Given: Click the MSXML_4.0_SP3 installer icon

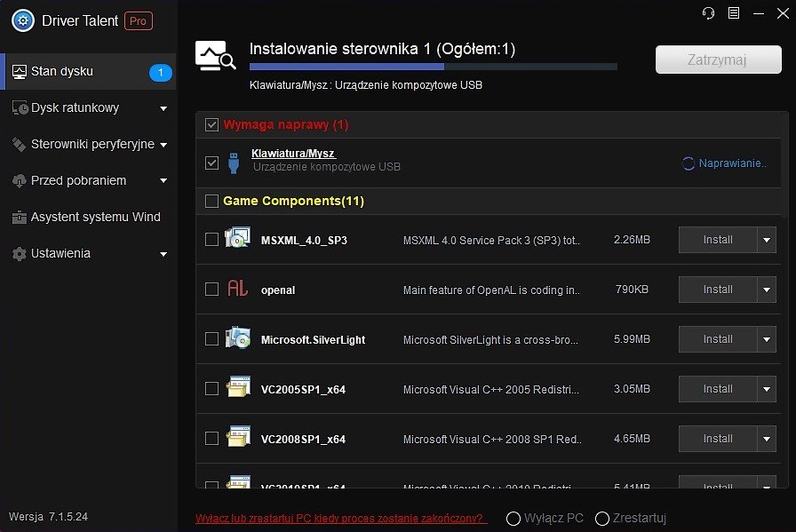Looking at the screenshot, I should point(237,237).
